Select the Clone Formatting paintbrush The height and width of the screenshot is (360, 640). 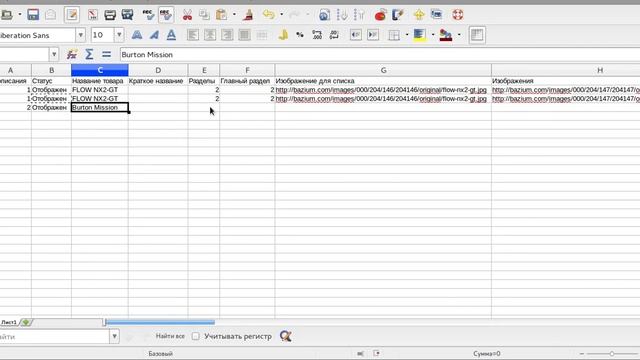click(248, 15)
